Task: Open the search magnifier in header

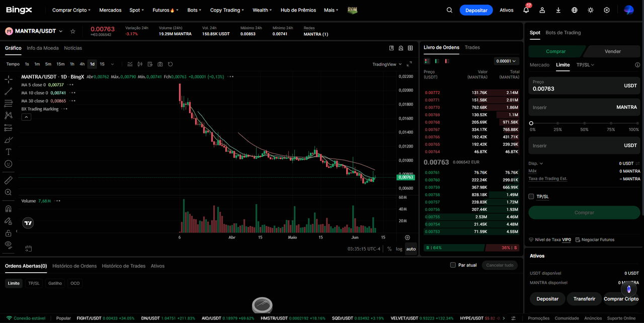Action: click(449, 10)
